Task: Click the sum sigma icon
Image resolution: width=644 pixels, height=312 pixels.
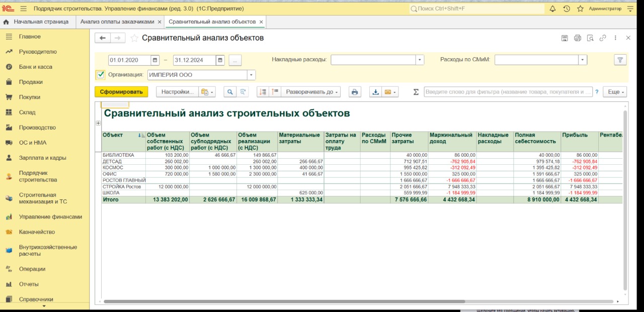Action: click(x=416, y=92)
